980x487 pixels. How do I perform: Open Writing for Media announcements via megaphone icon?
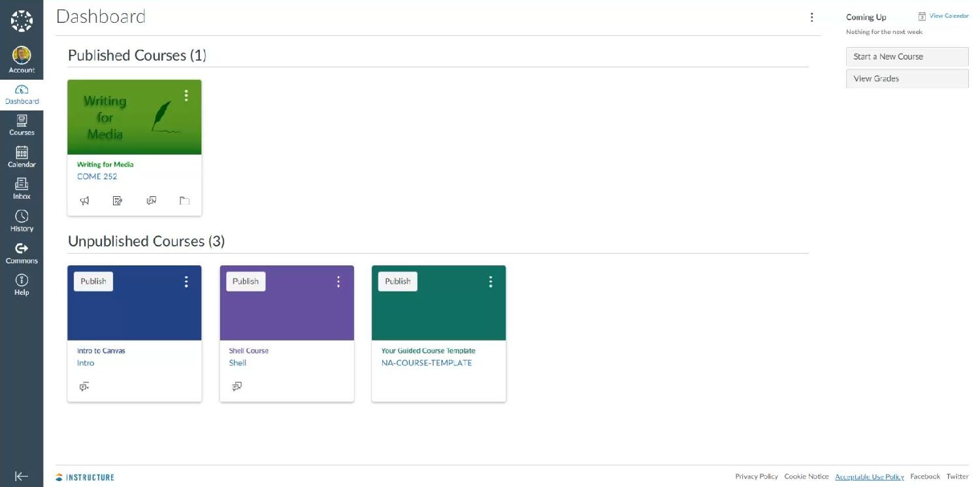(x=84, y=200)
